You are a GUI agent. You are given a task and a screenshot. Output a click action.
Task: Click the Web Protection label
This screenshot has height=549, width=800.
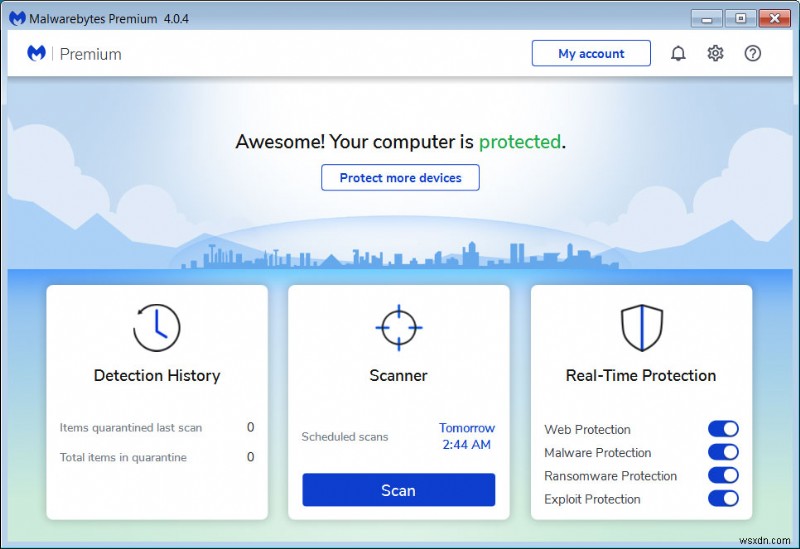(x=587, y=430)
